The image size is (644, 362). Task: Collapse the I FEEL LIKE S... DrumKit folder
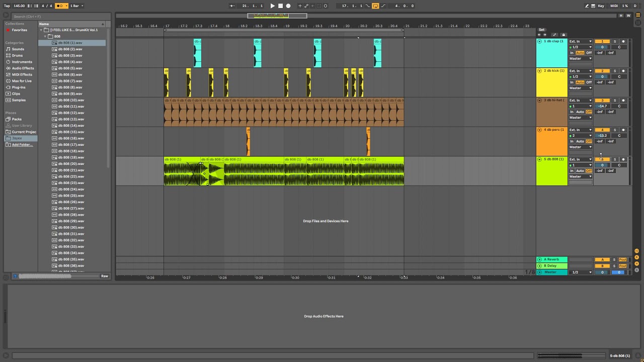tap(41, 30)
